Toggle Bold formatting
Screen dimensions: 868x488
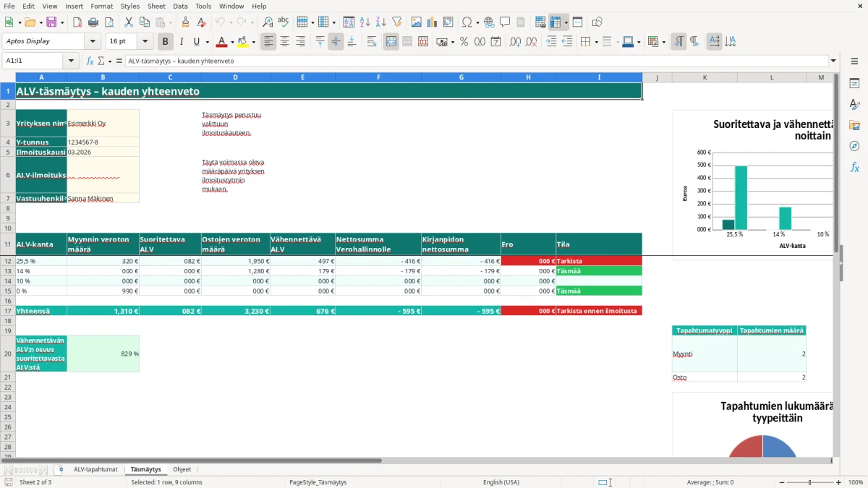[165, 42]
